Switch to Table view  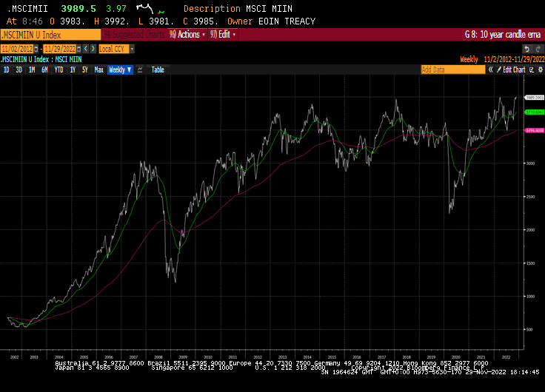[x=158, y=70]
